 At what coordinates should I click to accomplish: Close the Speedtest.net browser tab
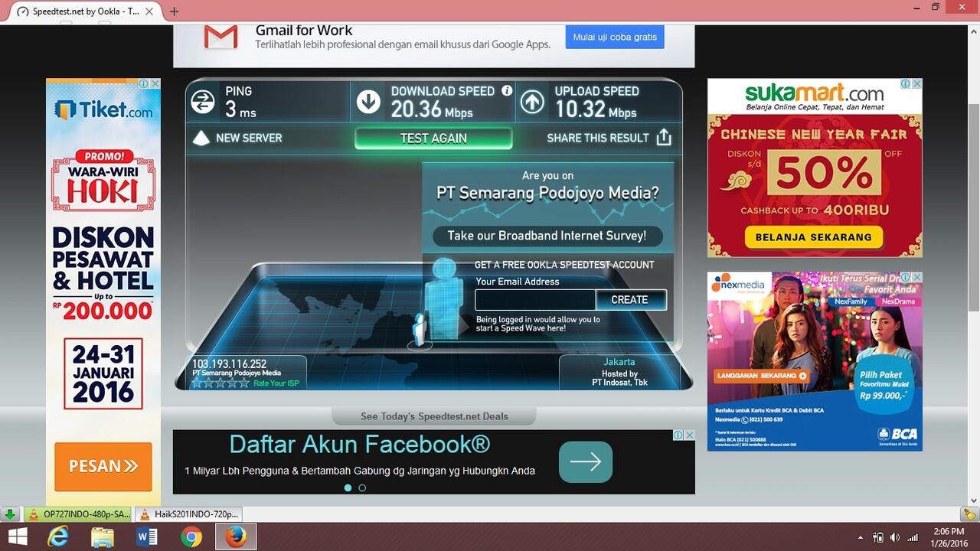pyautogui.click(x=149, y=11)
